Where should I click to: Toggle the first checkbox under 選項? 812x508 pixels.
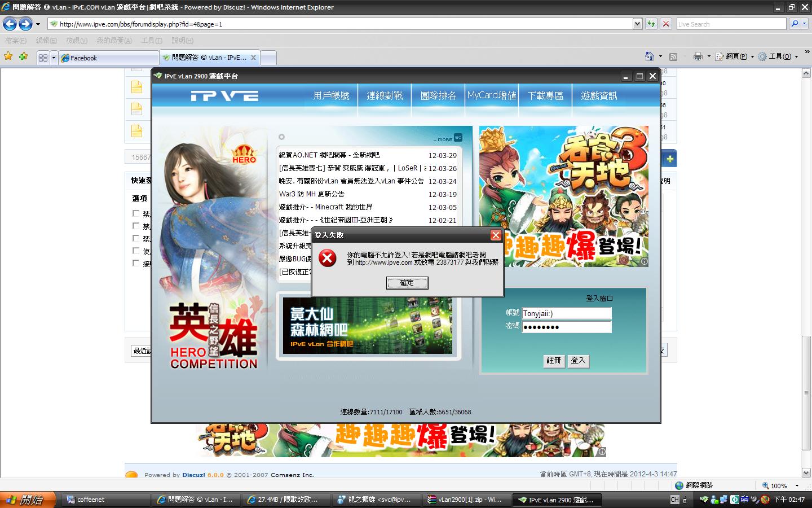click(x=136, y=213)
